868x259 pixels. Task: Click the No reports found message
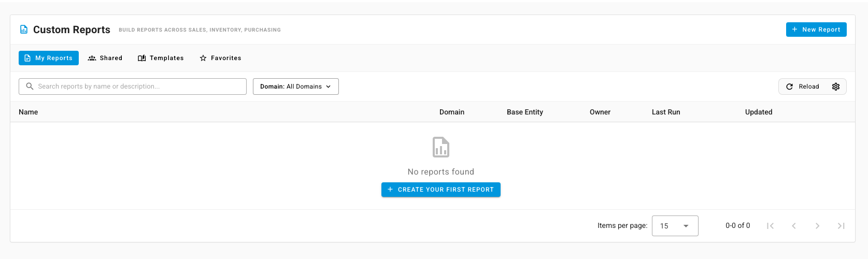click(x=441, y=171)
